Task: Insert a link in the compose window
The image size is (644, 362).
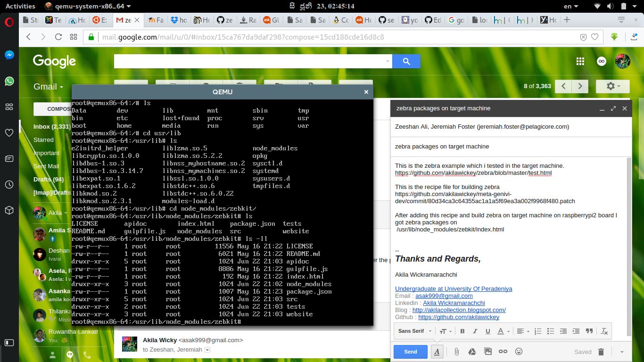Action: (503, 352)
